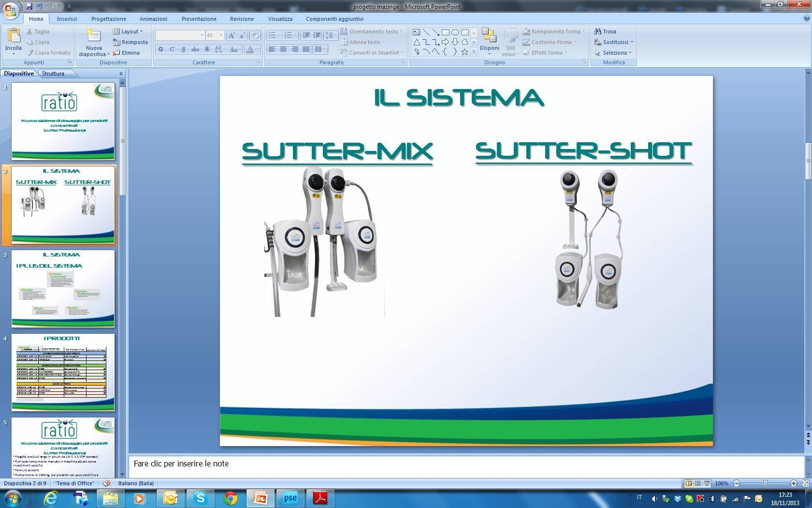The image size is (812, 508).
Task: Toggle strikethrough (abc) formatting
Action: (195, 49)
